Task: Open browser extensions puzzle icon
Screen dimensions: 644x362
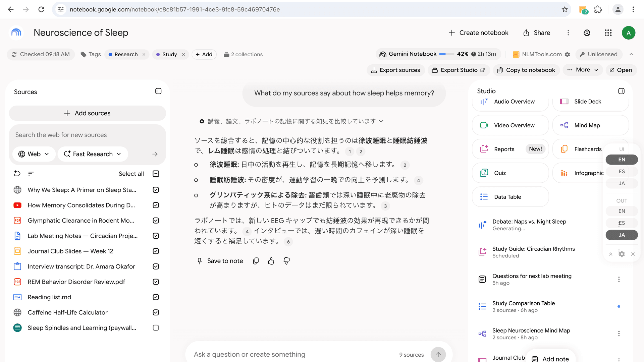Action: point(598,9)
